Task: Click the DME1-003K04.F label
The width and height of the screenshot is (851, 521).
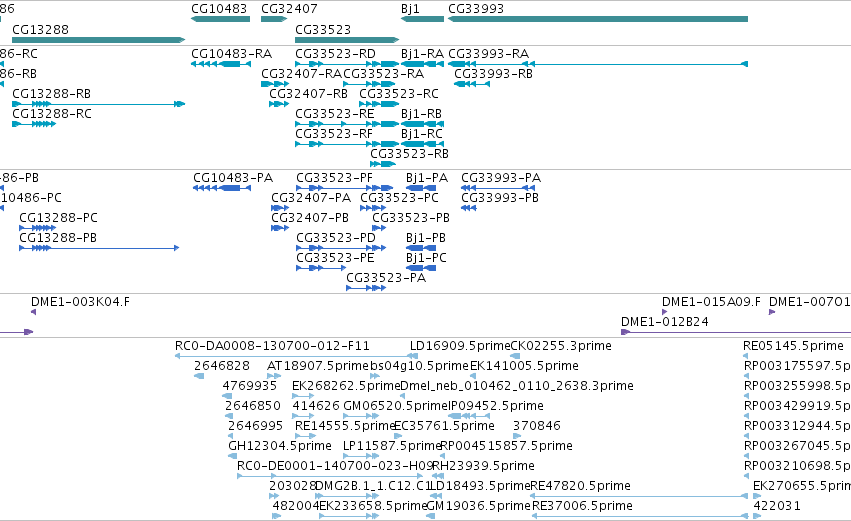Action: coord(80,302)
